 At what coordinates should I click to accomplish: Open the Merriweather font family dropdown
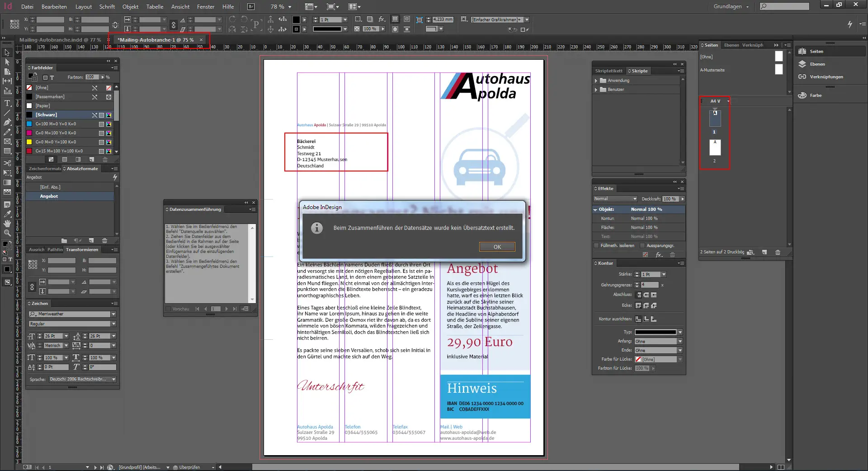click(x=113, y=314)
